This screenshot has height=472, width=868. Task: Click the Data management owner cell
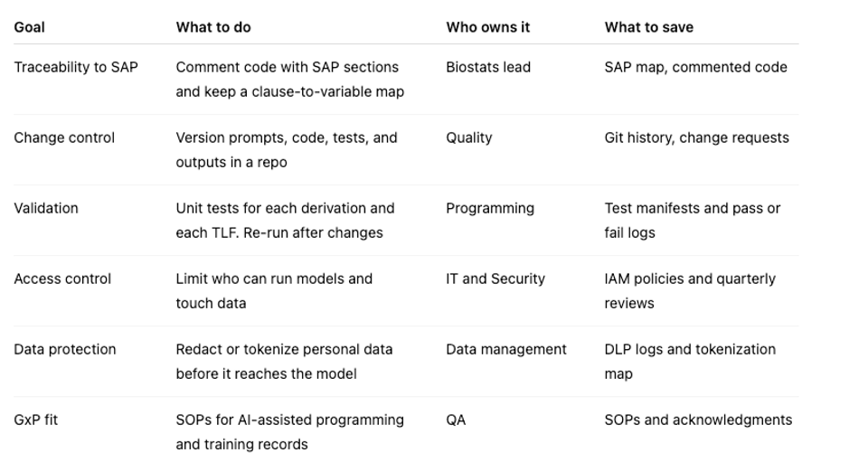pos(506,349)
